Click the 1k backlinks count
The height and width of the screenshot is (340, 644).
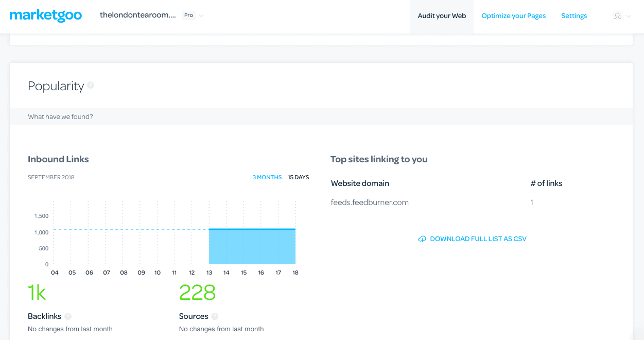tap(37, 293)
